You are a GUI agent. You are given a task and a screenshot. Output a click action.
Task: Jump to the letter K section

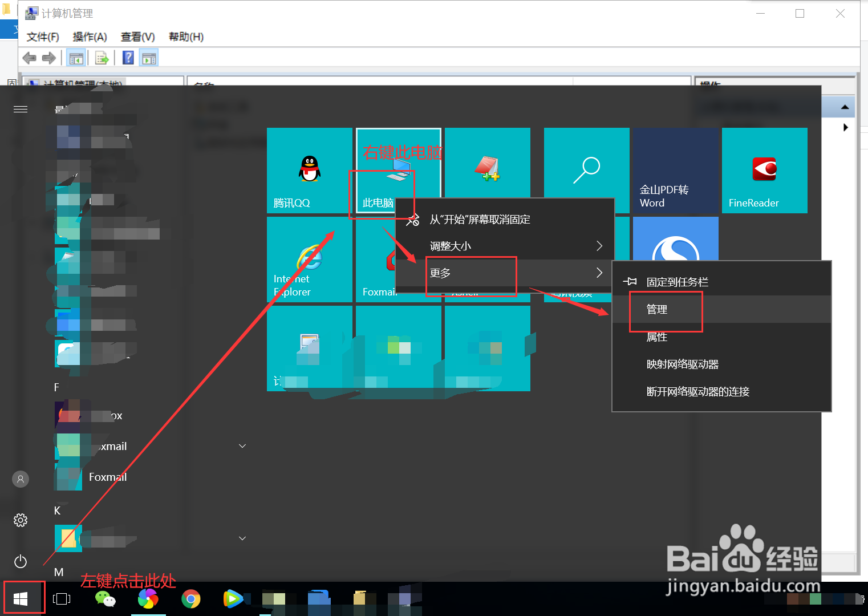click(x=57, y=510)
